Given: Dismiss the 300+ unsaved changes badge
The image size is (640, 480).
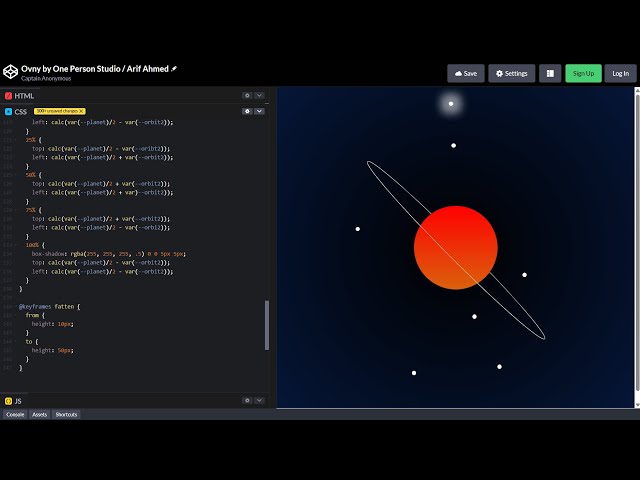Looking at the screenshot, I should pos(81,111).
